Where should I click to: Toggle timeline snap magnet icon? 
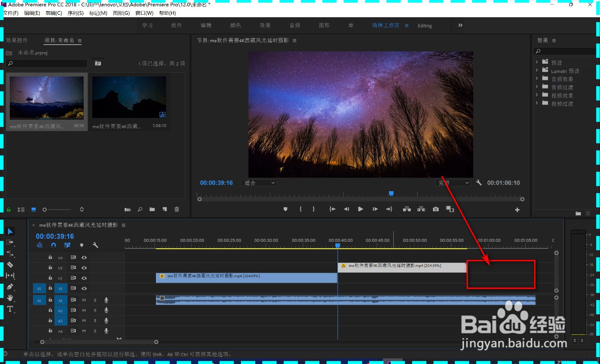54,245
